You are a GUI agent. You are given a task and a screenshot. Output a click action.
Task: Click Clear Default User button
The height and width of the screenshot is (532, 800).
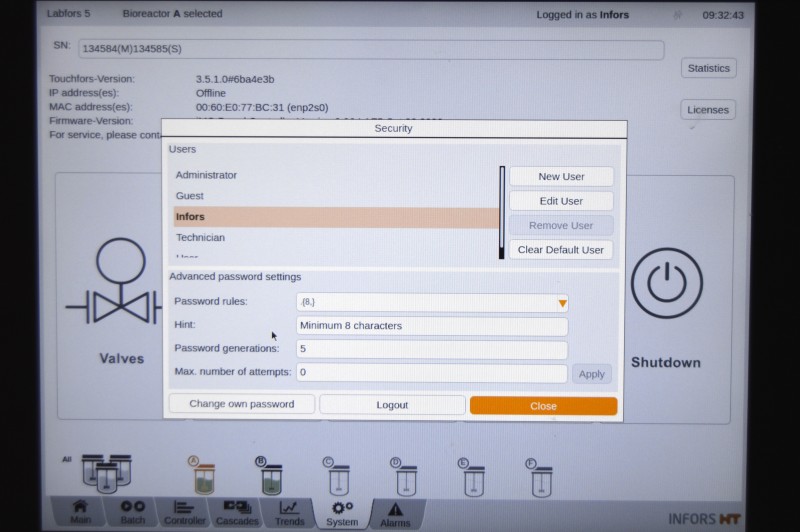coord(561,250)
